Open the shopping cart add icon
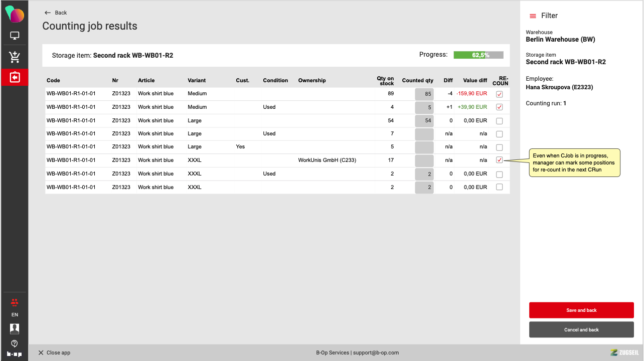The width and height of the screenshot is (644, 361). pyautogui.click(x=15, y=57)
